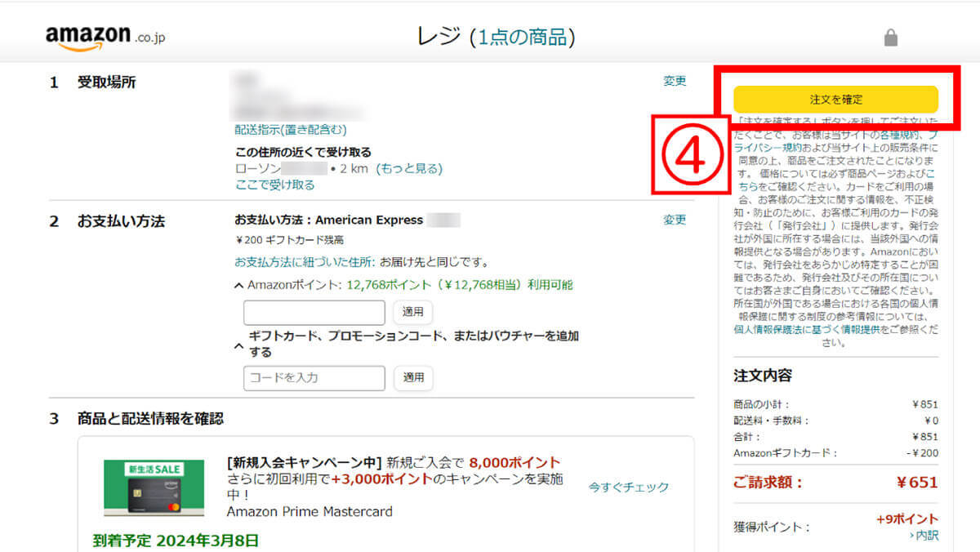This screenshot has height=552, width=980.
Task: Click the secure checkout padlock icon
Action: (891, 38)
